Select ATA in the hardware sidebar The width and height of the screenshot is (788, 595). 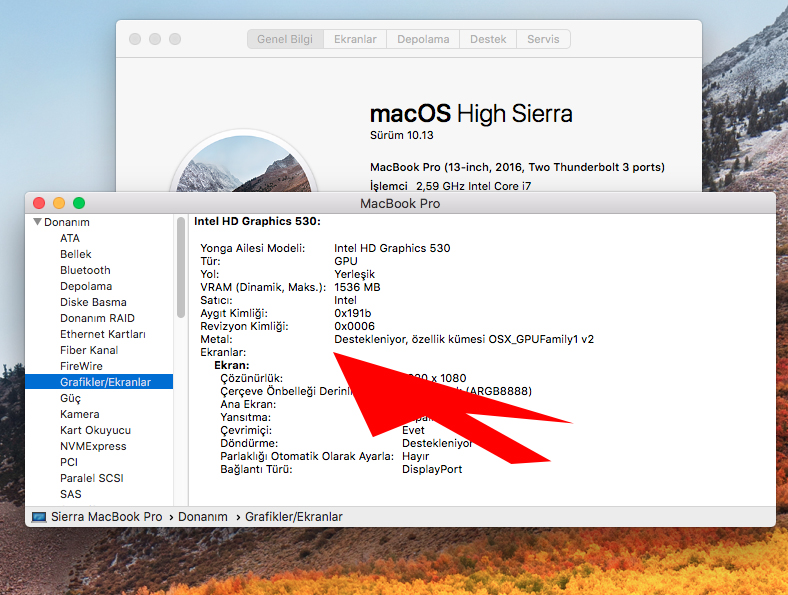[70, 238]
